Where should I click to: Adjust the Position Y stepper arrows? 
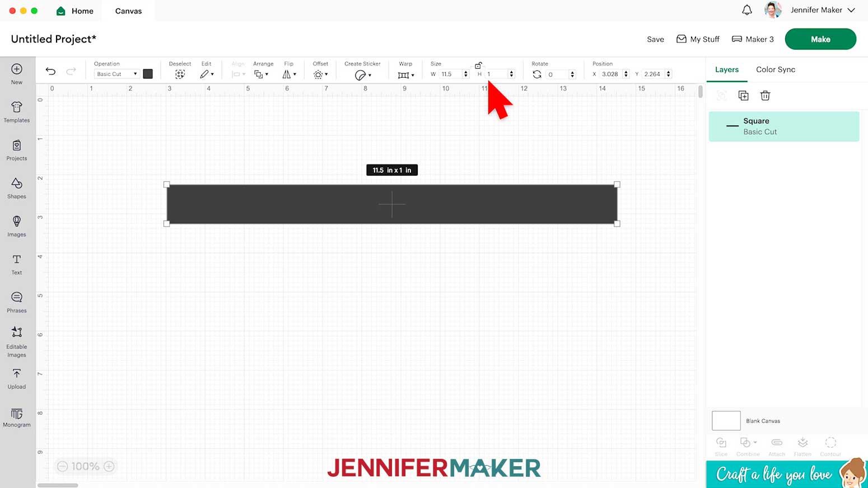click(x=669, y=74)
